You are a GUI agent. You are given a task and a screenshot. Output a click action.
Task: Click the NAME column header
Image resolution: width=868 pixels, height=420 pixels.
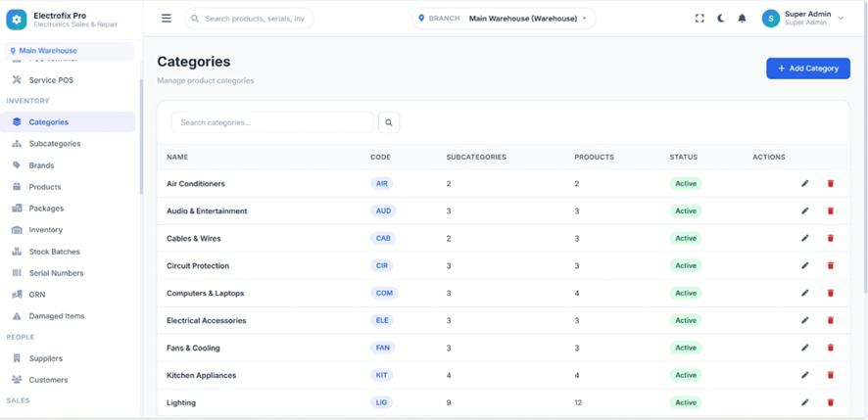pos(177,158)
